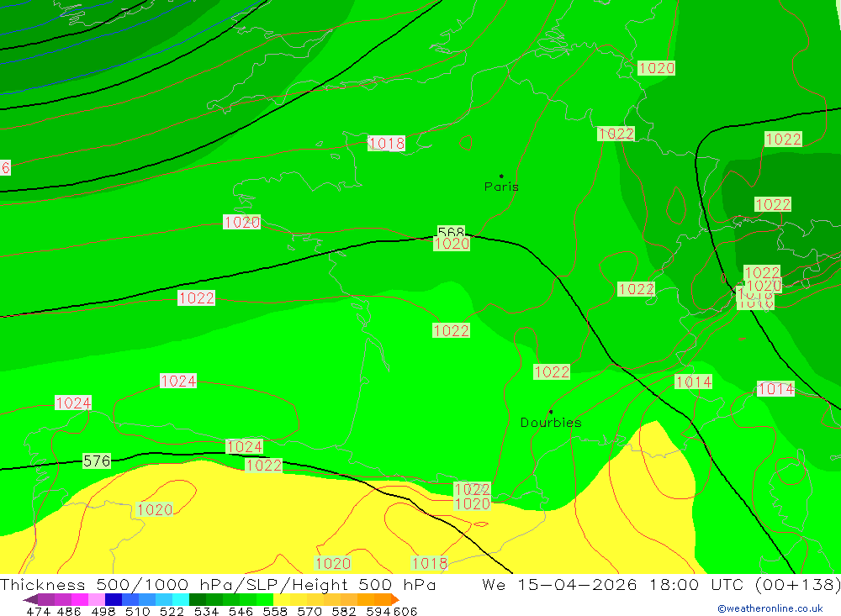
Task: Click the 1024 label stacked above 1022 near the 576 contour
Action: (245, 446)
